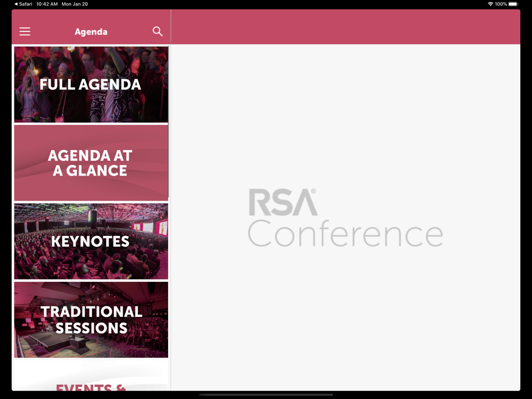Open the Keynotes tile

point(91,241)
